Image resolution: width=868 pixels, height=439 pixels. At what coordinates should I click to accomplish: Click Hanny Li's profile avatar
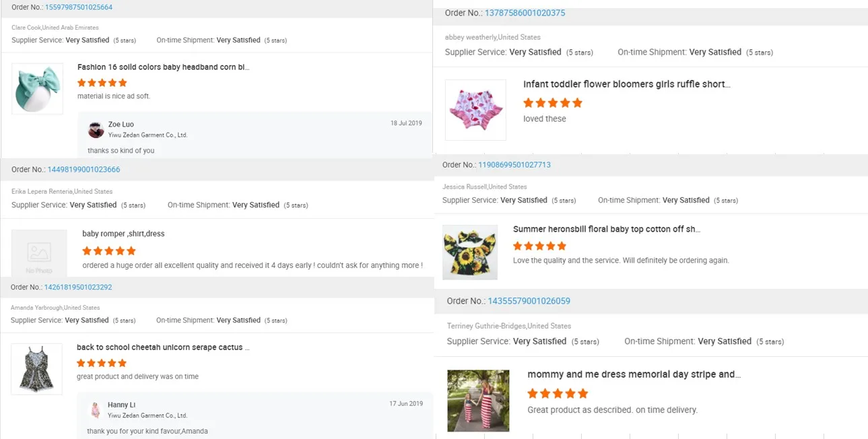coord(96,409)
